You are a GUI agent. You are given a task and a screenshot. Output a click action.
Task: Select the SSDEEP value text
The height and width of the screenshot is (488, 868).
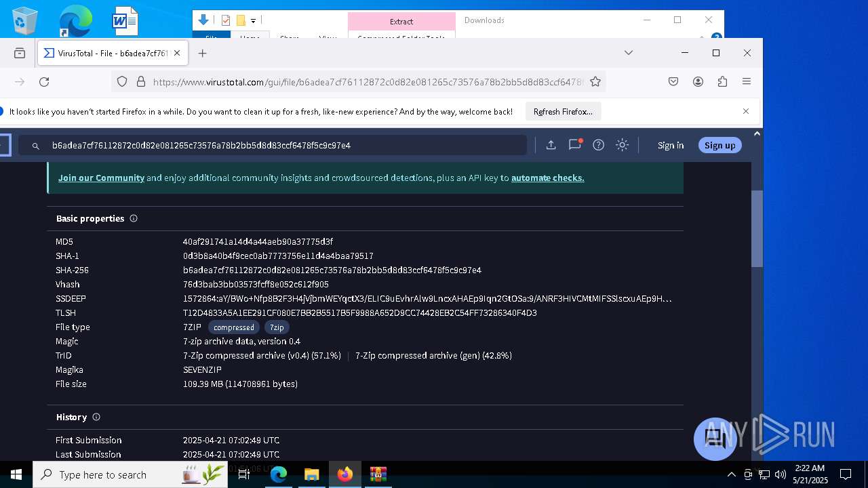(x=427, y=299)
